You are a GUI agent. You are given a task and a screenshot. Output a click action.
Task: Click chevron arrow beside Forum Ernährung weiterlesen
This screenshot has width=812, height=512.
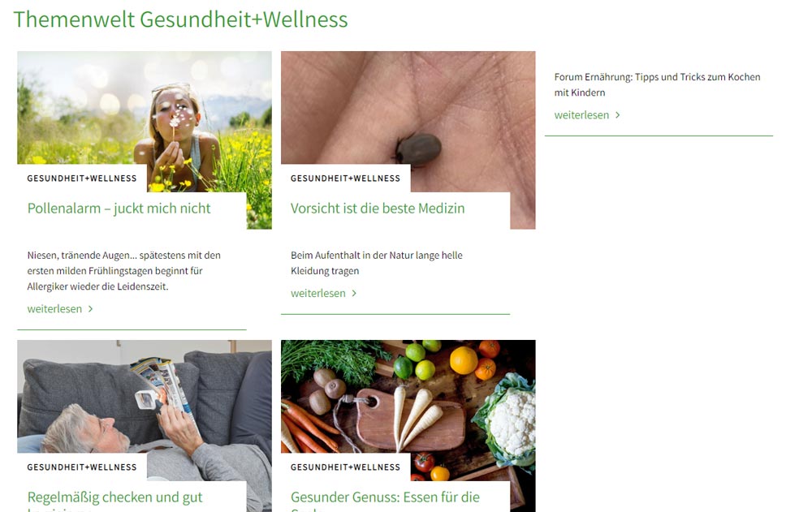617,115
